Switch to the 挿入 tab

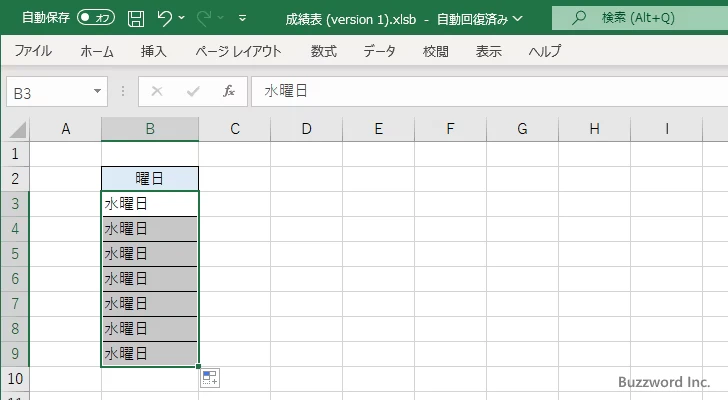click(154, 51)
